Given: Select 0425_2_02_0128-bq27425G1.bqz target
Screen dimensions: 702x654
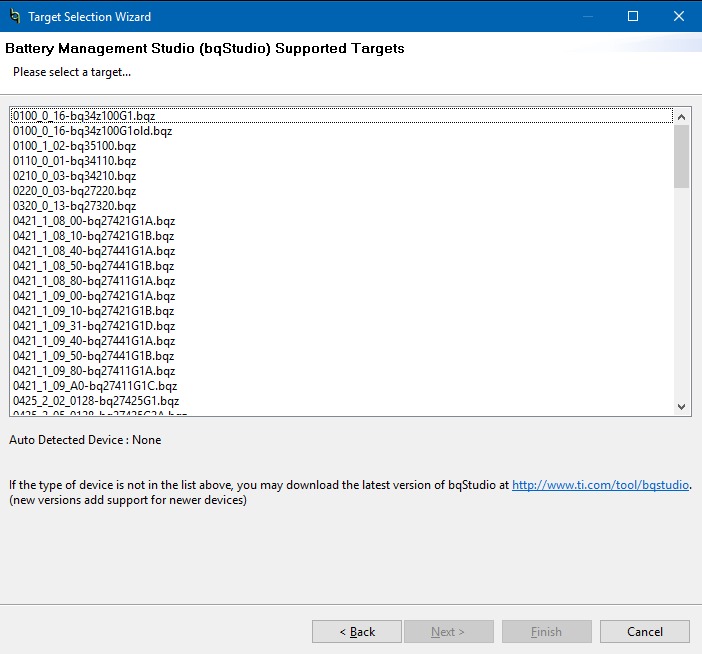Looking at the screenshot, I should (342, 401).
